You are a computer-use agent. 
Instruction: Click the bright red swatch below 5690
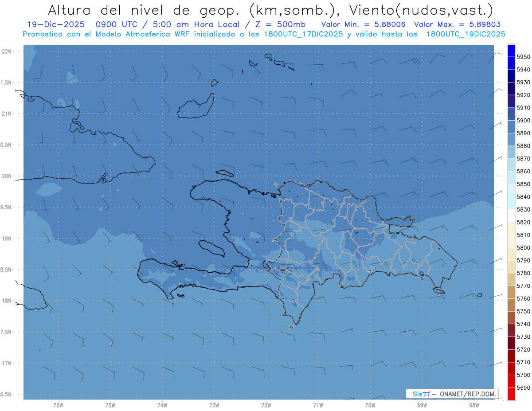[x=511, y=394]
